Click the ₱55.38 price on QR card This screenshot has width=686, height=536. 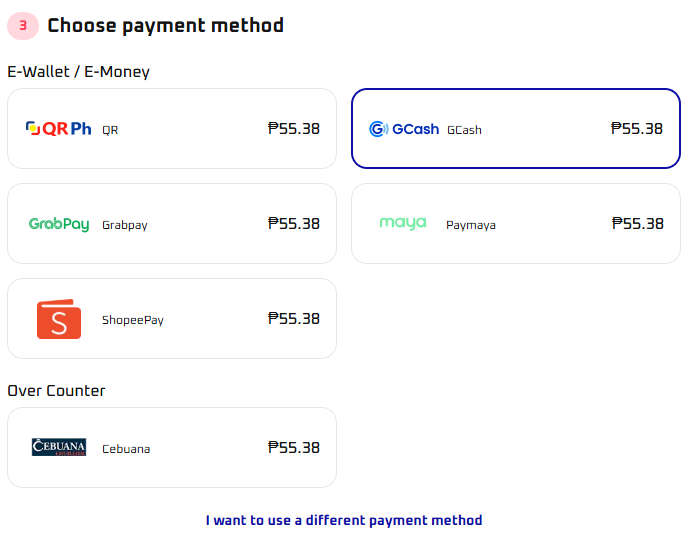tap(294, 128)
